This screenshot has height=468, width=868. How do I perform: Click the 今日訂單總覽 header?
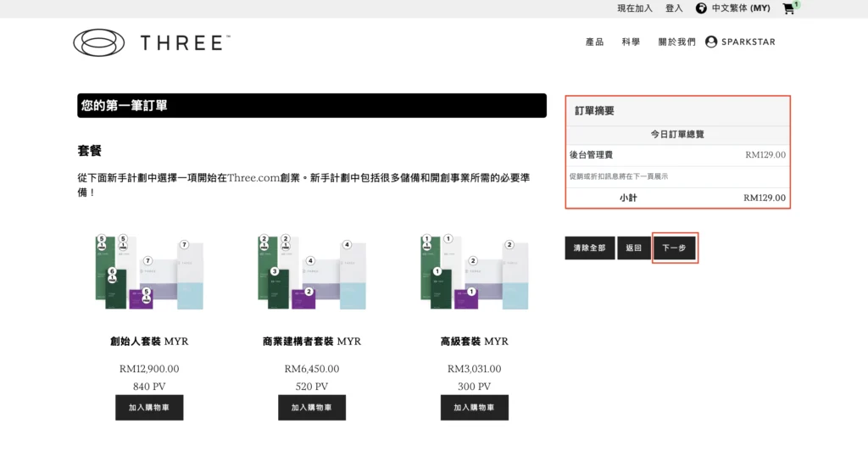coord(677,135)
